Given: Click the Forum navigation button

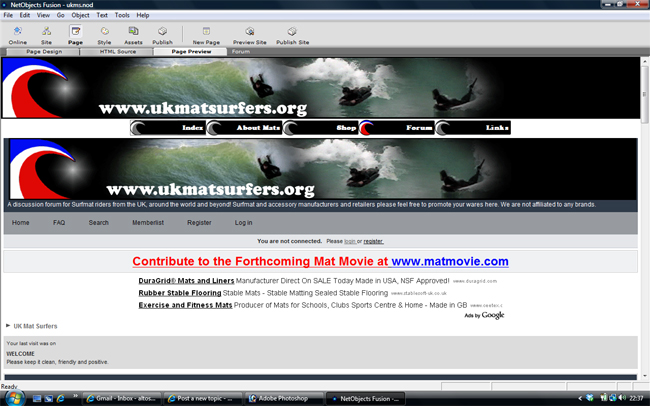Looking at the screenshot, I should click(x=397, y=128).
